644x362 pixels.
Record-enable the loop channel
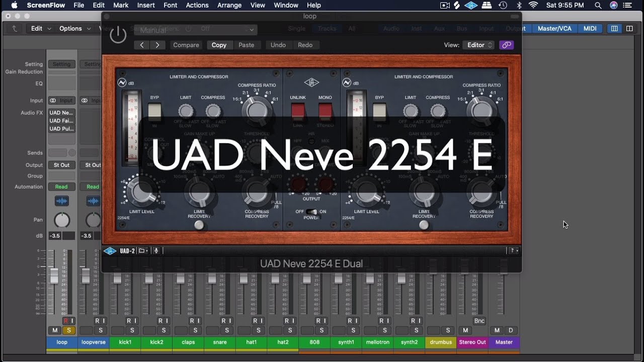(65, 321)
